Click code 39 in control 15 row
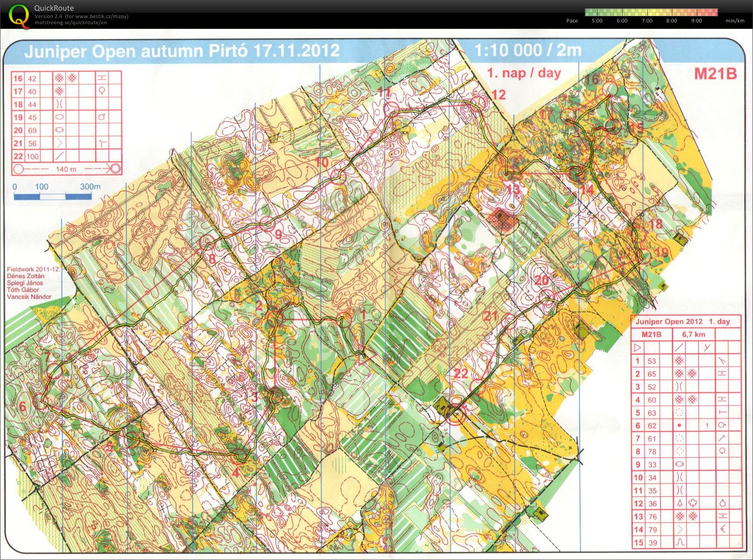 point(653,543)
